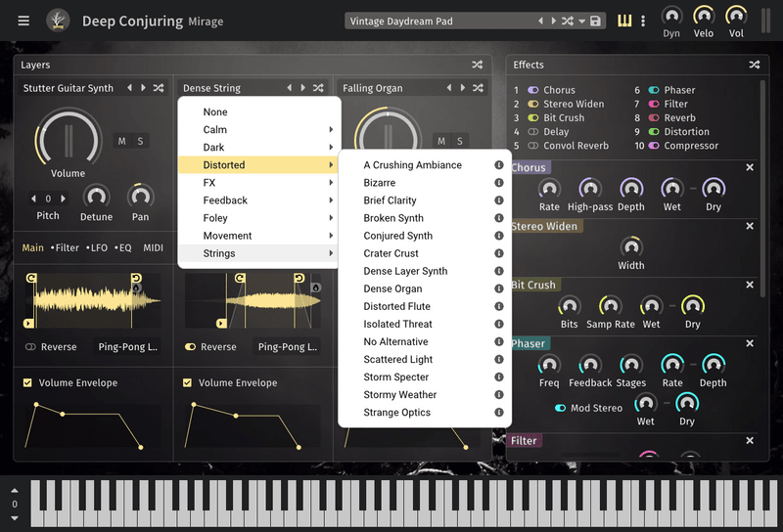Show info for Storm Specter preset
This screenshot has width=783, height=532.
click(x=498, y=377)
